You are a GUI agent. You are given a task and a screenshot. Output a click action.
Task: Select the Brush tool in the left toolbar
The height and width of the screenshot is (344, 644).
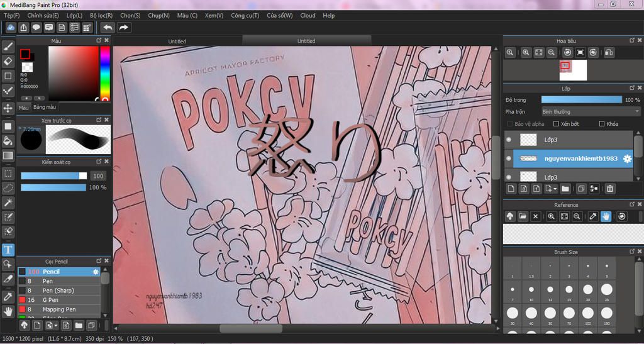point(8,47)
